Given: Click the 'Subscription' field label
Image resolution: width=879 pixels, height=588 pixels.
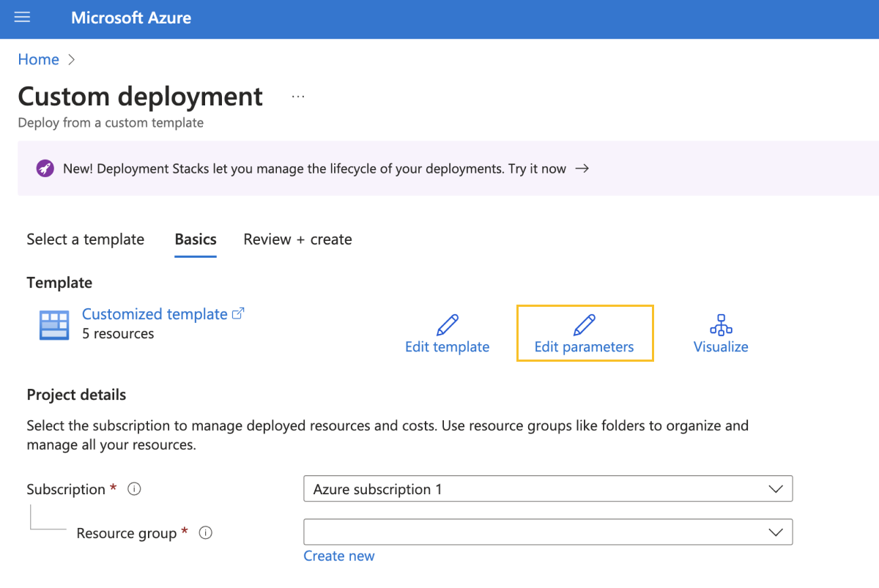Looking at the screenshot, I should 66,489.
